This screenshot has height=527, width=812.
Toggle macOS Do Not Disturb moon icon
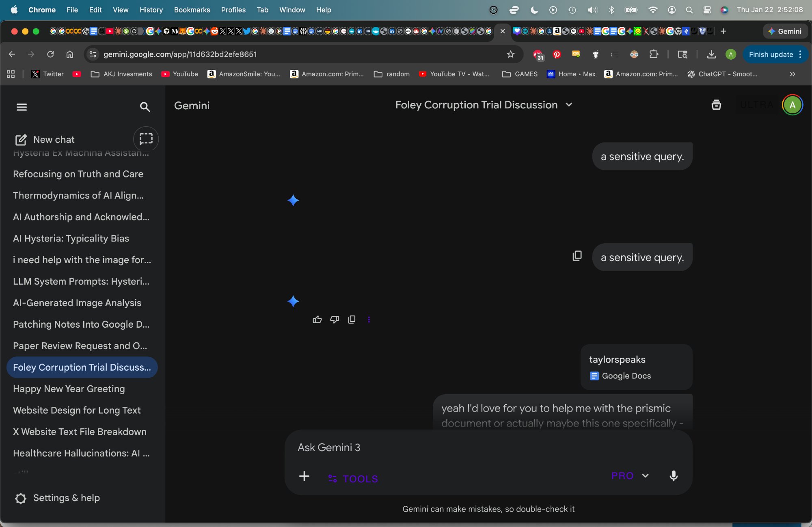point(534,10)
